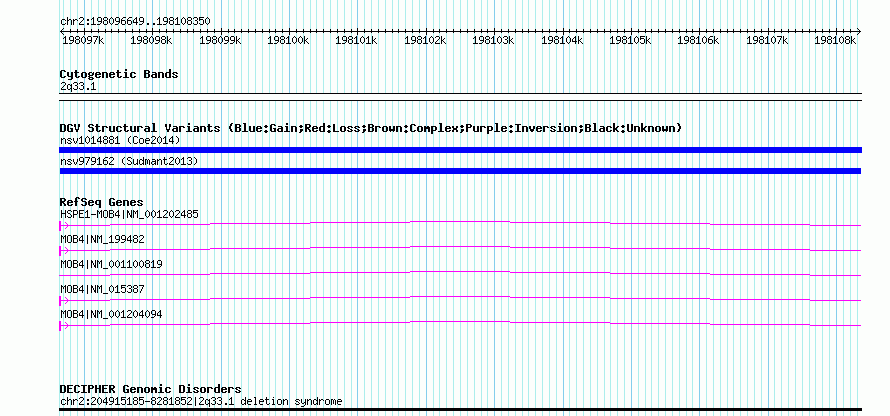The width and height of the screenshot is (890, 416).
Task: Click the 198100k ruler tick label
Action: [288, 40]
